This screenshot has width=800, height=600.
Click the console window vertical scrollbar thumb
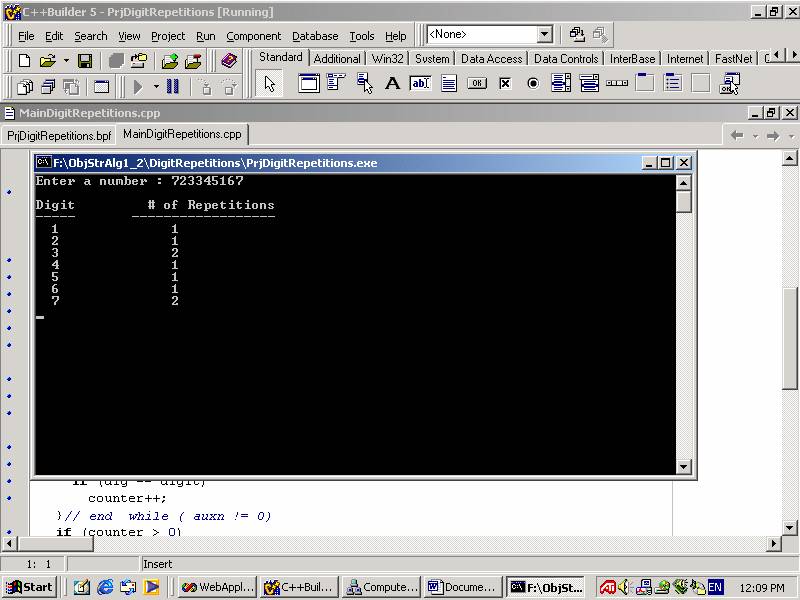pyautogui.click(x=684, y=201)
